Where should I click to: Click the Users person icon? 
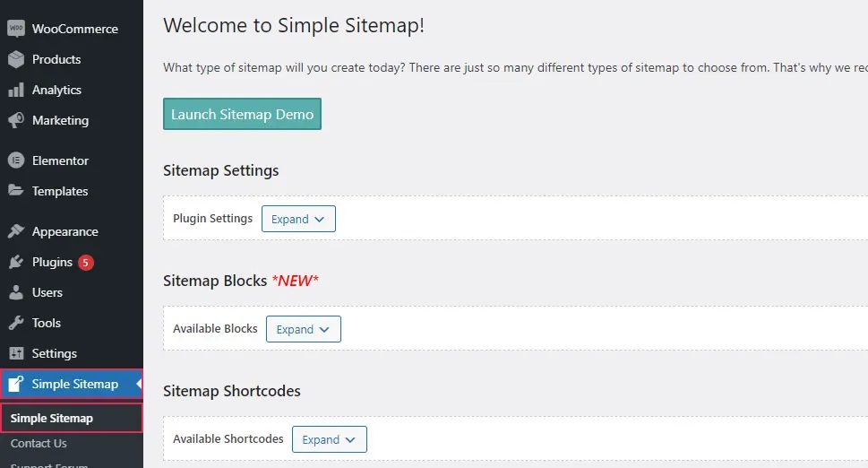pos(16,292)
